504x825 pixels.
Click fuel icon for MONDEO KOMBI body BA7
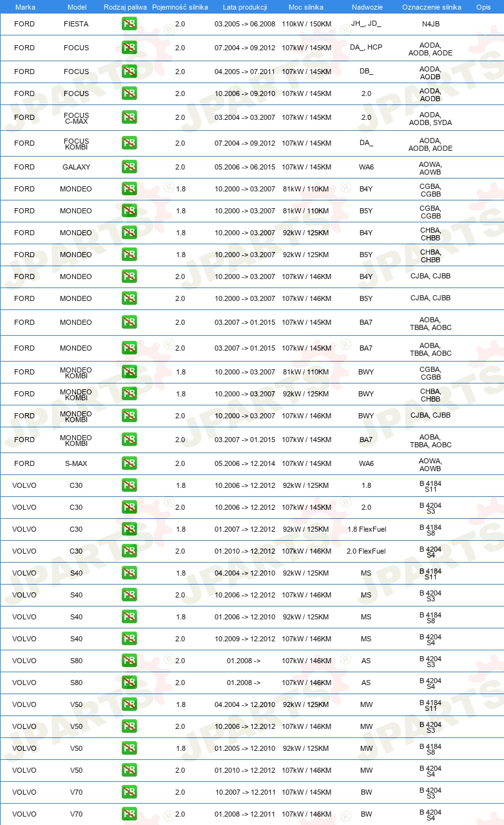click(x=129, y=440)
